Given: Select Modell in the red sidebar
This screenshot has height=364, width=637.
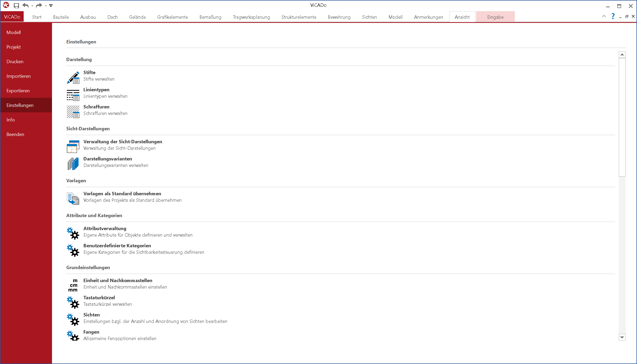Looking at the screenshot, I should [26, 32].
